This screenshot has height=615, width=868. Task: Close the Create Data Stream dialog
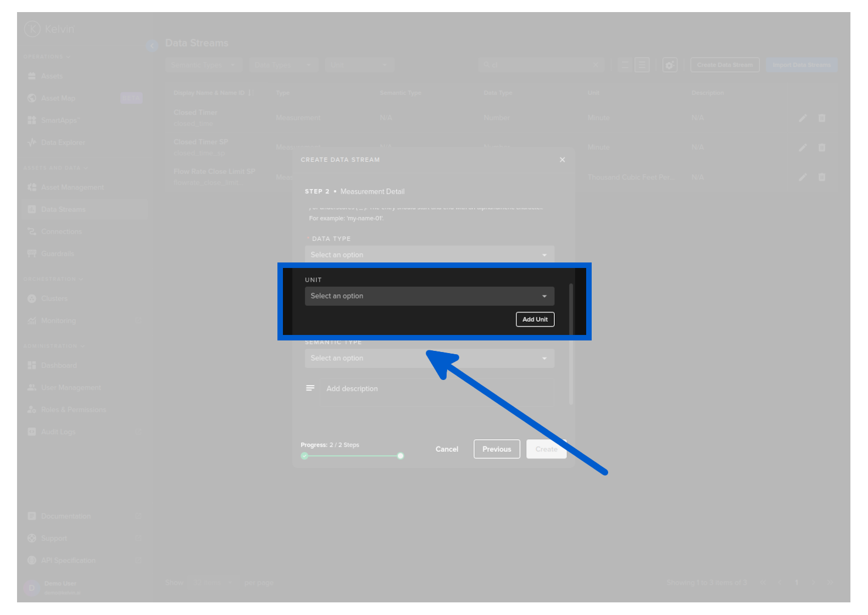pos(562,160)
